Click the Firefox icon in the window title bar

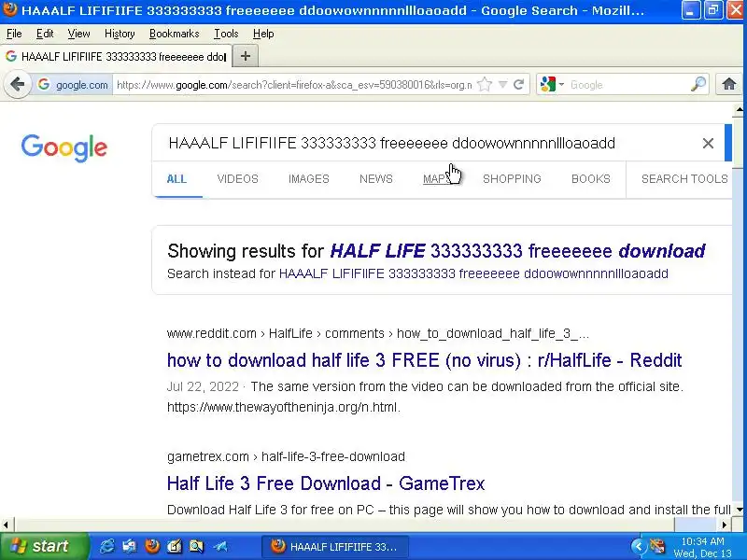tap(9, 9)
